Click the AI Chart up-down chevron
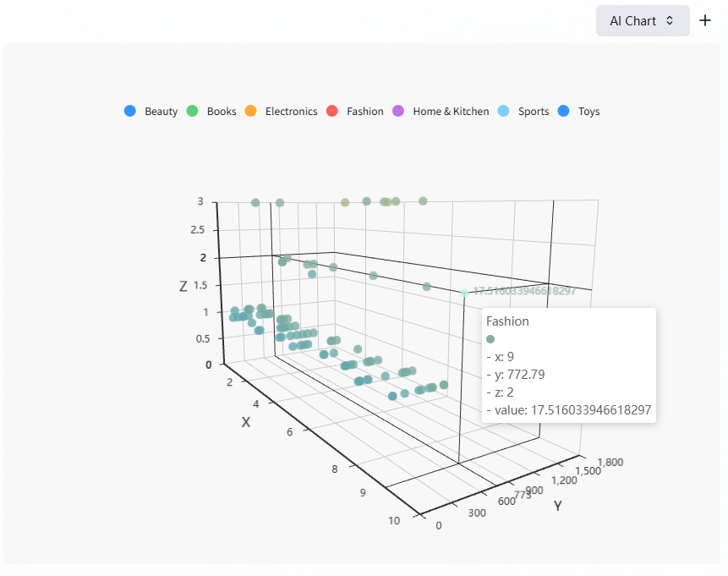 tap(671, 20)
